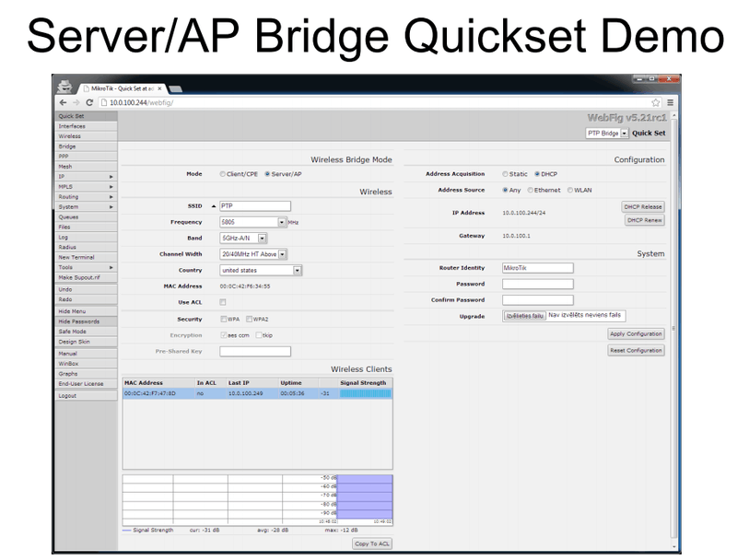Expand the MPLS submenu
The height and width of the screenshot is (560, 737).
(86, 187)
